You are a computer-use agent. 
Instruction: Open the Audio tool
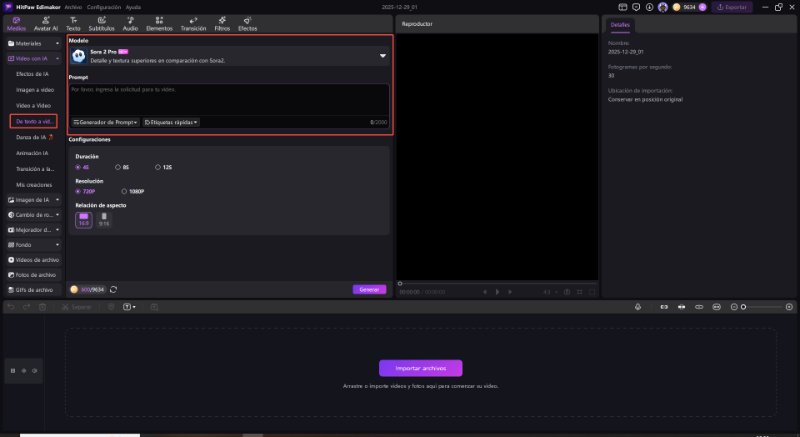tap(130, 24)
